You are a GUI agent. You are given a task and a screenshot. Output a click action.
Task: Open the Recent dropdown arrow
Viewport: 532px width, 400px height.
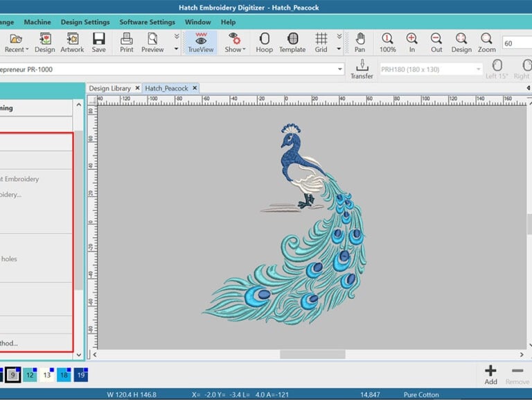(27, 50)
